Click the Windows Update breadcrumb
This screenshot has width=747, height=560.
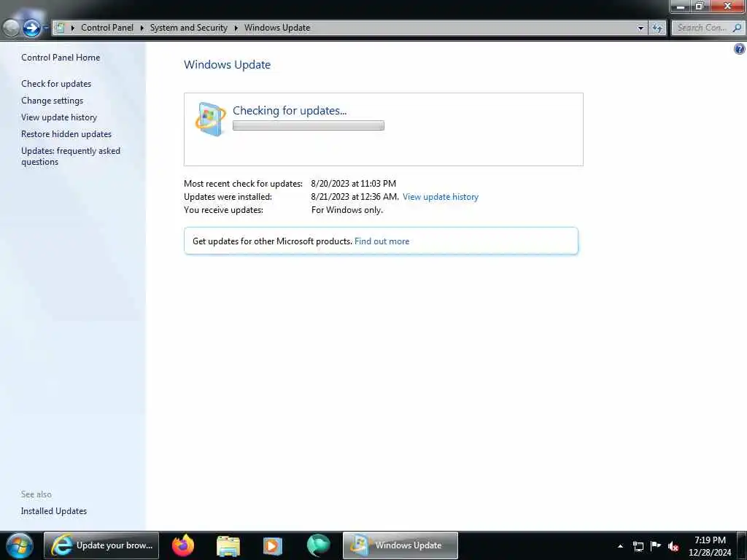[x=277, y=28]
